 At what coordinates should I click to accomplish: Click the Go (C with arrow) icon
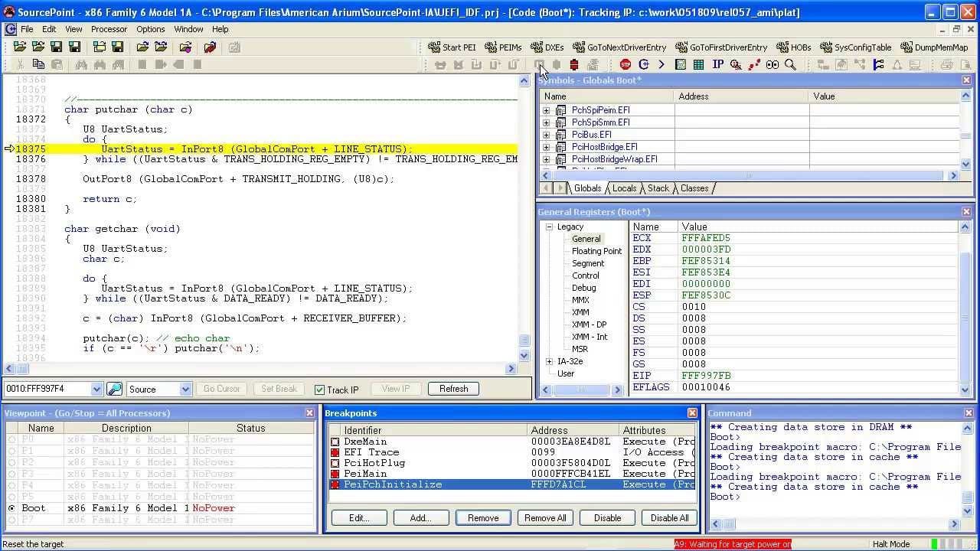(x=644, y=65)
